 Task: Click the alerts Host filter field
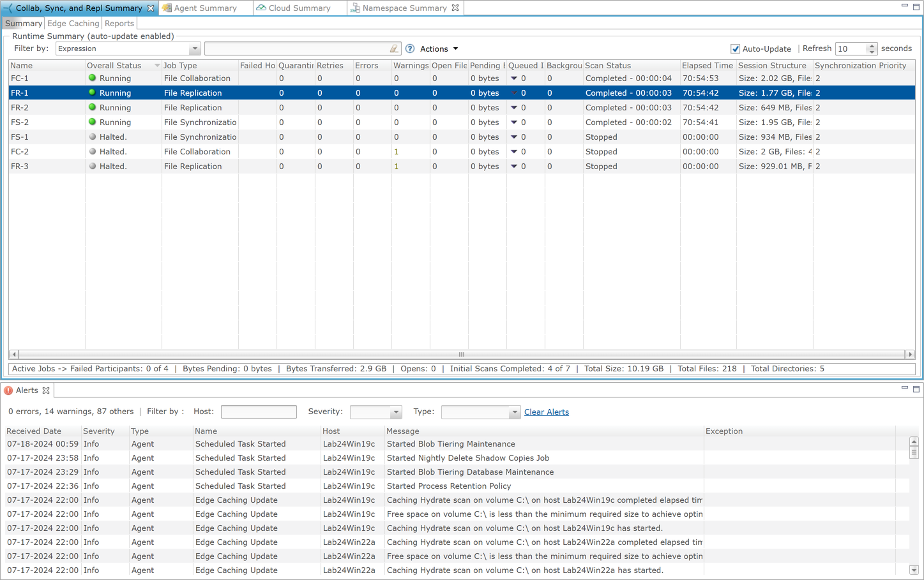point(259,412)
